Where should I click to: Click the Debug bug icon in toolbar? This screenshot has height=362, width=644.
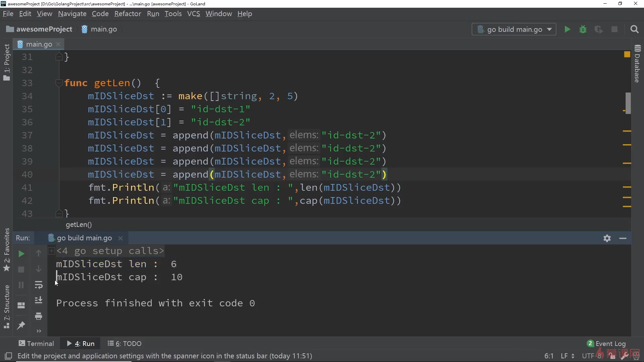[x=583, y=29]
